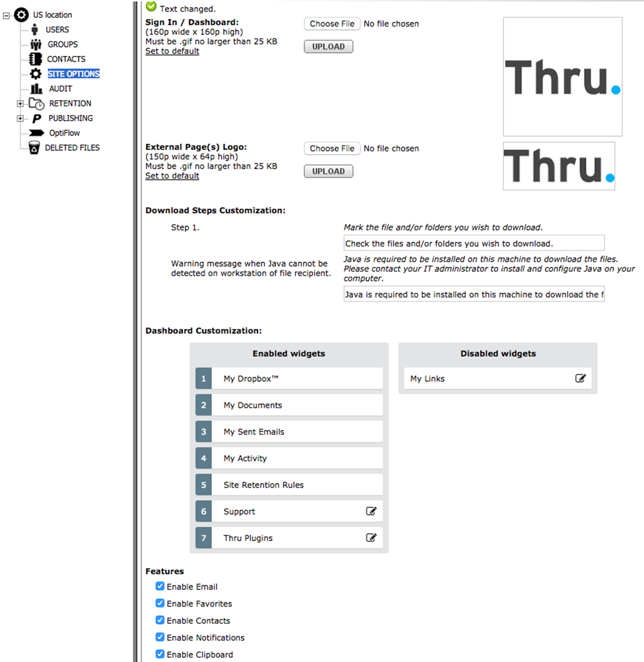Click the Step 1 download text field
Screen dimensions: 644x662
pos(474,244)
